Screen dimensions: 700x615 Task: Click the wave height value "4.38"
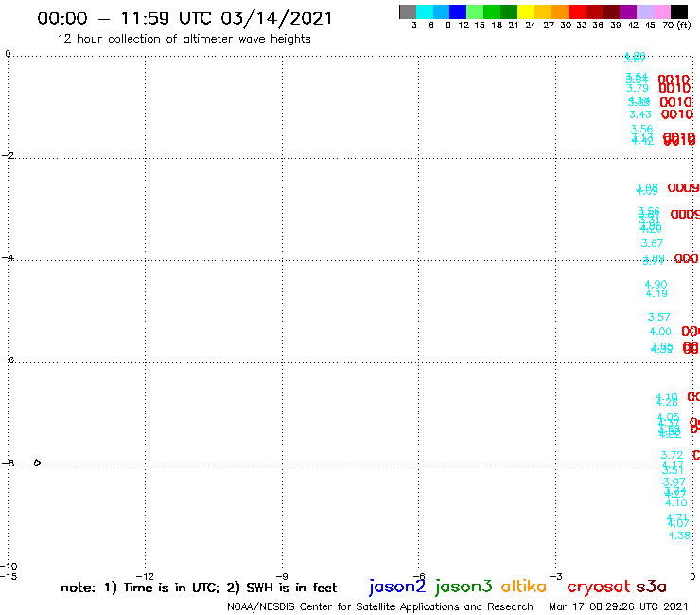click(x=679, y=536)
